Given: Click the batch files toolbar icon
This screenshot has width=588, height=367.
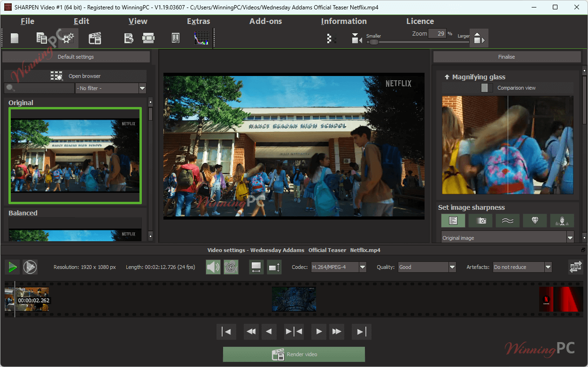Looking at the screenshot, I should pyautogui.click(x=42, y=38).
